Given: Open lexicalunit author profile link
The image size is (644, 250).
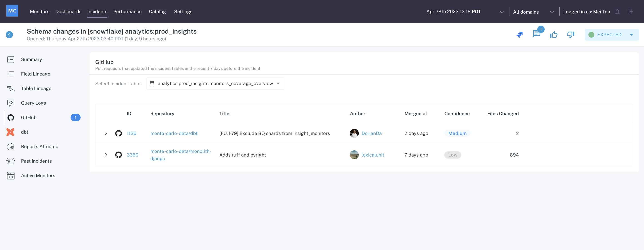Looking at the screenshot, I should click(373, 155).
